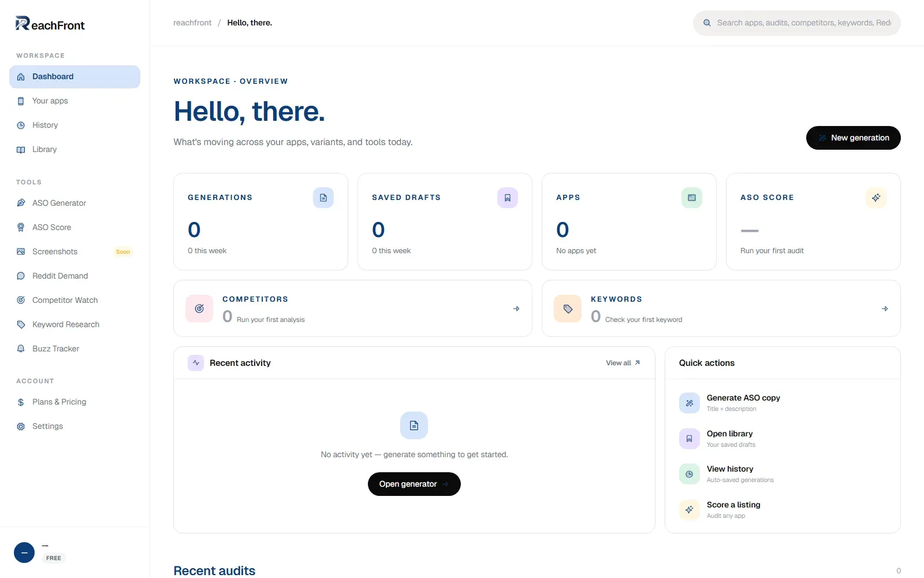Click the search magnifier icon

click(707, 23)
